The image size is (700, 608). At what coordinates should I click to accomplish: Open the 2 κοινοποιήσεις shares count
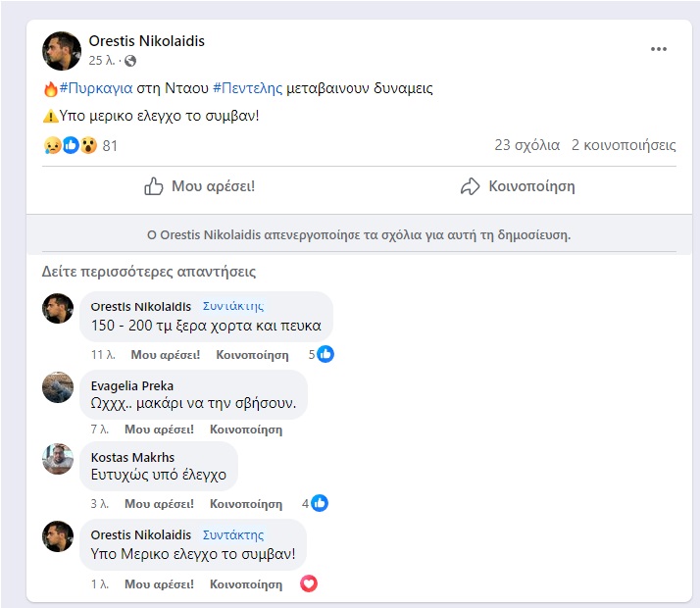(624, 146)
